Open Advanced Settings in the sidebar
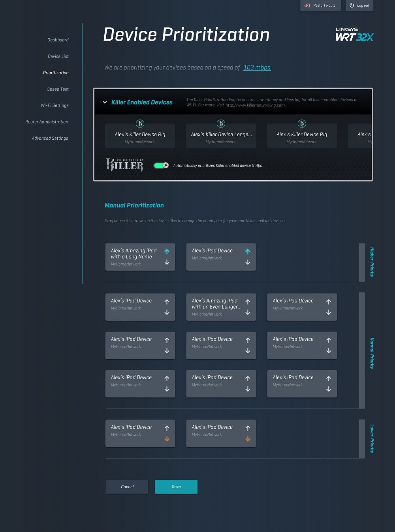The width and height of the screenshot is (395, 532). [50, 138]
